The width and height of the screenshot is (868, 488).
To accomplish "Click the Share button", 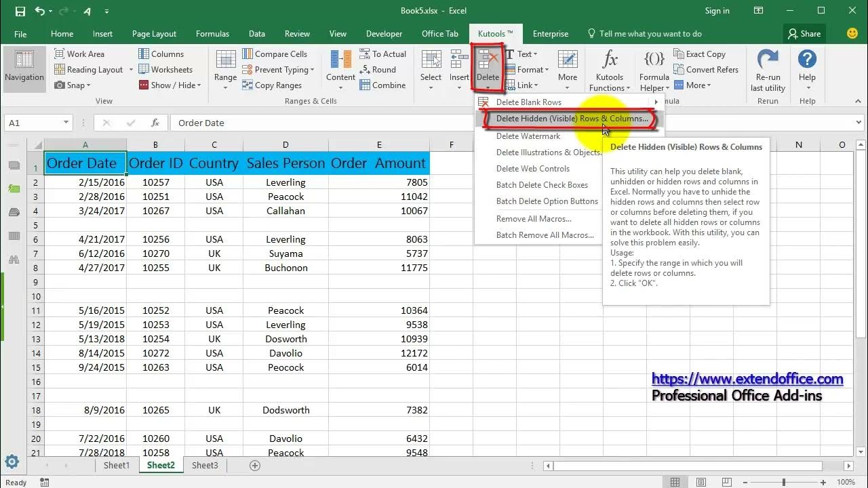I will pyautogui.click(x=803, y=34).
